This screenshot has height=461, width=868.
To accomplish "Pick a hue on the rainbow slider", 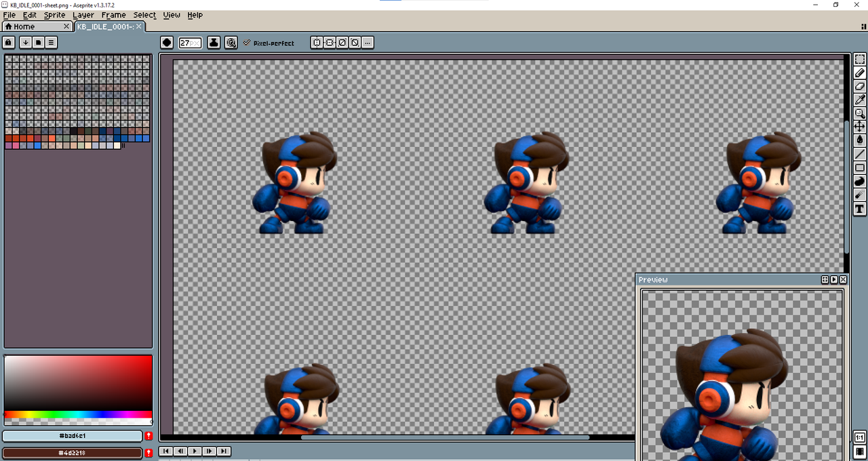I will [x=78, y=414].
